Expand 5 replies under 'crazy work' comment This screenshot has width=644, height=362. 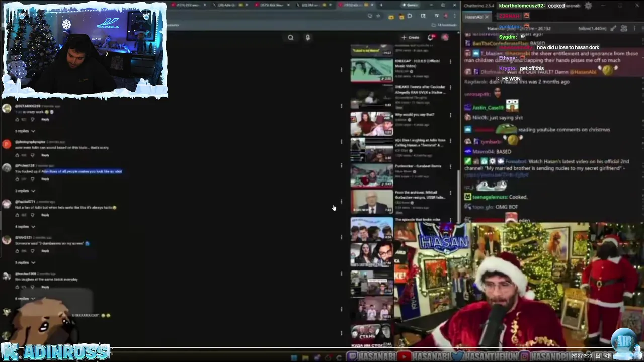coord(25,131)
